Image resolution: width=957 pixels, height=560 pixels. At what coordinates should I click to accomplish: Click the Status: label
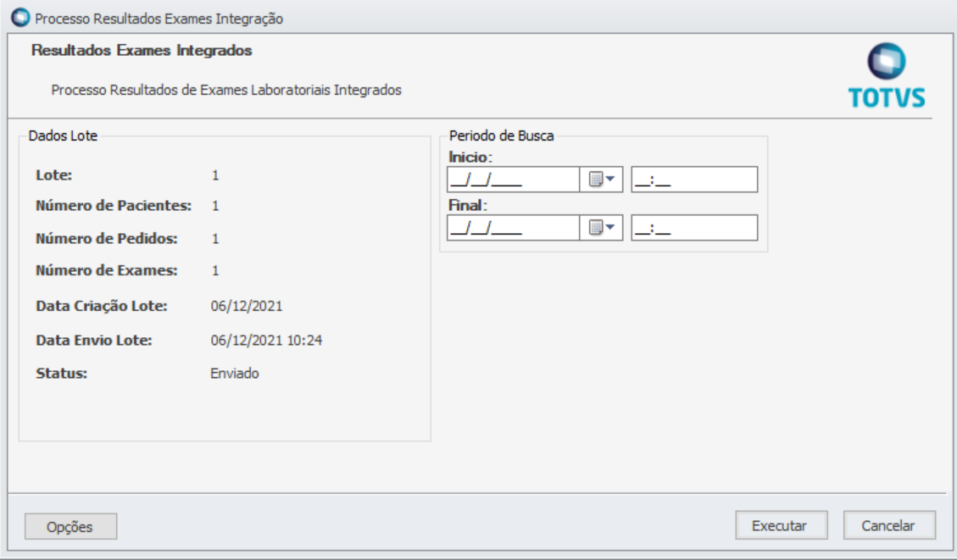coord(61,374)
